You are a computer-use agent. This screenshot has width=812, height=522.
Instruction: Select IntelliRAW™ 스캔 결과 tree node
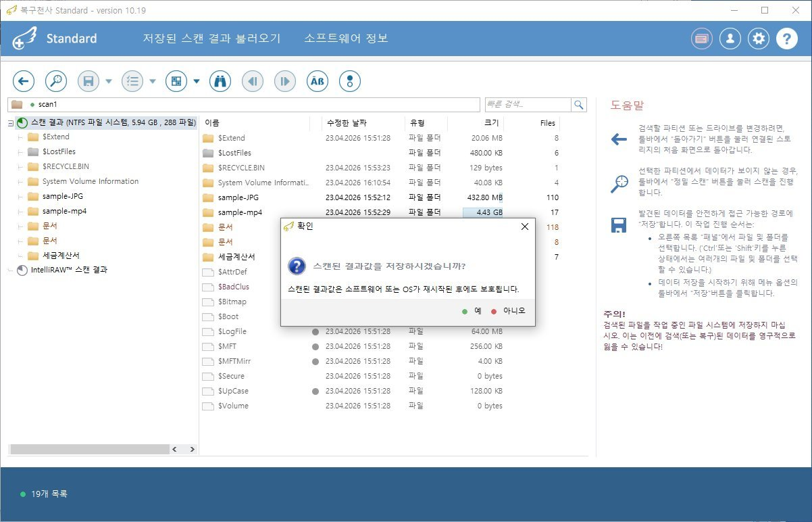tap(70, 270)
